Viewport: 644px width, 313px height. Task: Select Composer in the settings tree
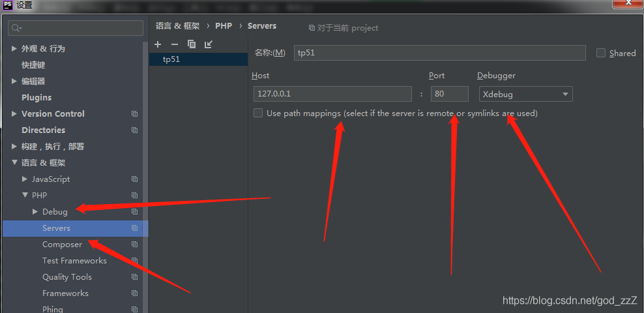62,245
